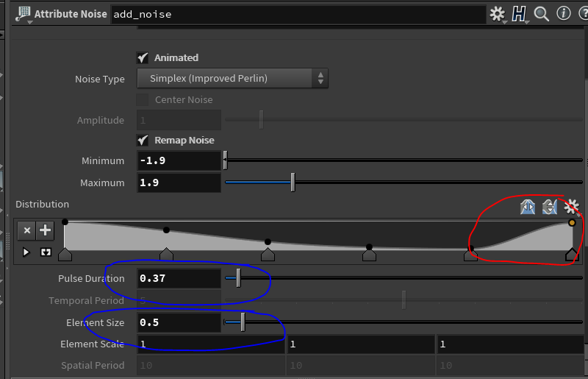The height and width of the screenshot is (379, 588).
Task: Uncheck the Animated checkbox
Action: pyautogui.click(x=143, y=57)
